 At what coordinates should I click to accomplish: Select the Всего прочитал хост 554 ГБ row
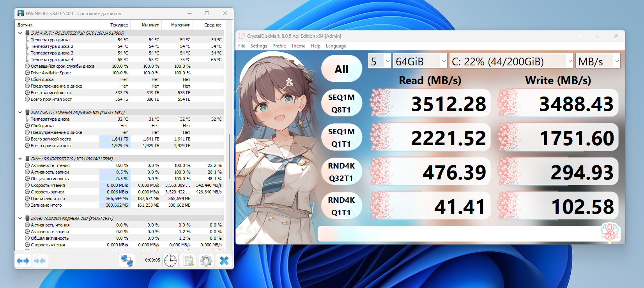120,99
